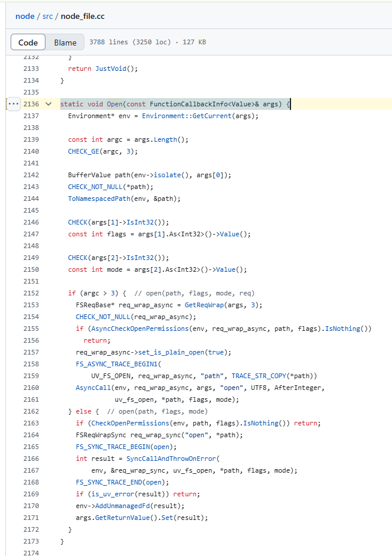Click CHECK_NOT_NULL on line 2154
The image size is (392, 556).
(103, 317)
